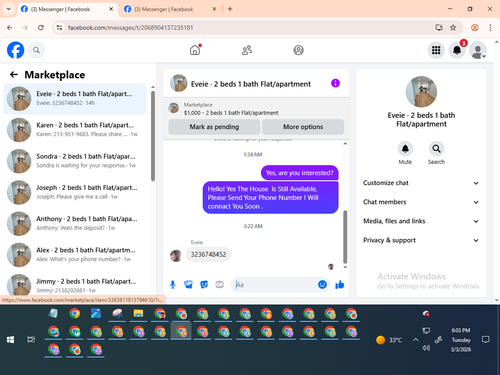
Task: Click Eveie's avatar beside her message
Action: click(x=176, y=256)
